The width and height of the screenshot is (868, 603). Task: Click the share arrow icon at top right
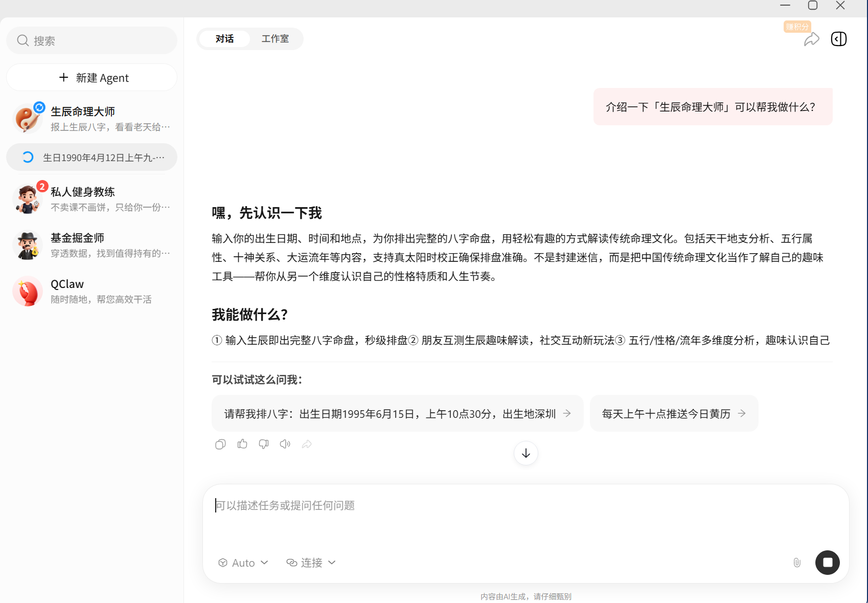811,39
